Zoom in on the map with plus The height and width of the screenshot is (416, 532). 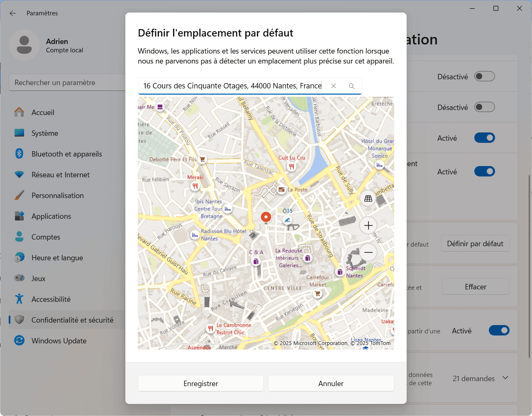pos(368,225)
